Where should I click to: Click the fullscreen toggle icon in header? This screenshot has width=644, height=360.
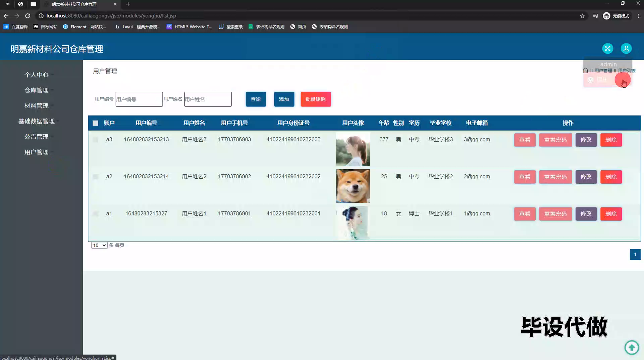tap(607, 48)
